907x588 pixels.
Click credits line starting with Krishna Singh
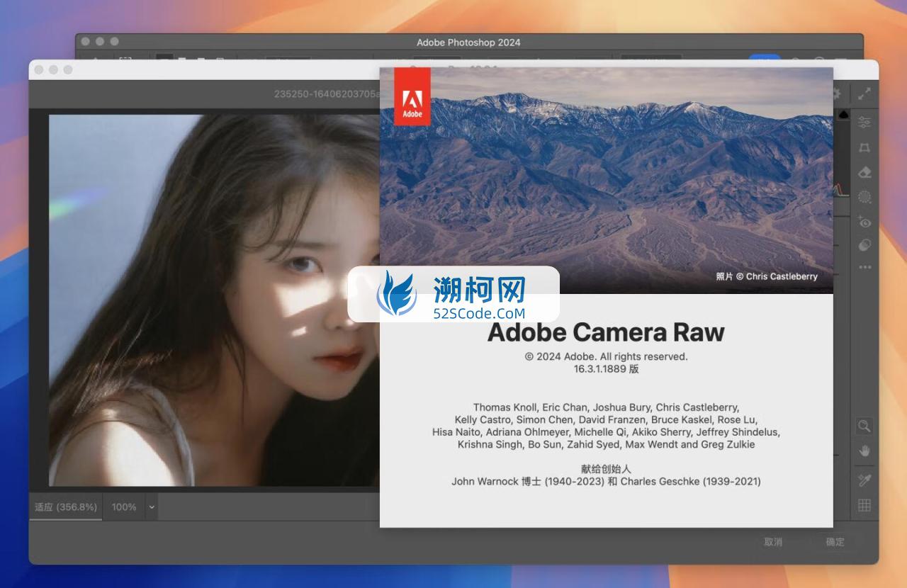coord(606,444)
